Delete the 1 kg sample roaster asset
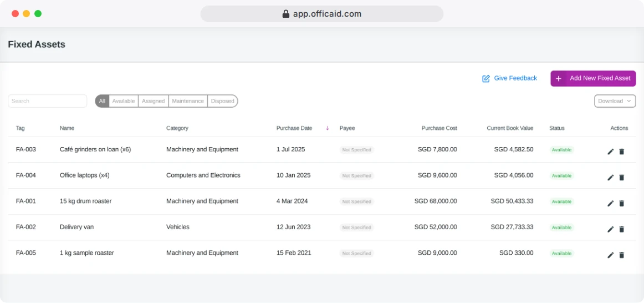Viewport: 644px width, 303px height. pyautogui.click(x=621, y=255)
